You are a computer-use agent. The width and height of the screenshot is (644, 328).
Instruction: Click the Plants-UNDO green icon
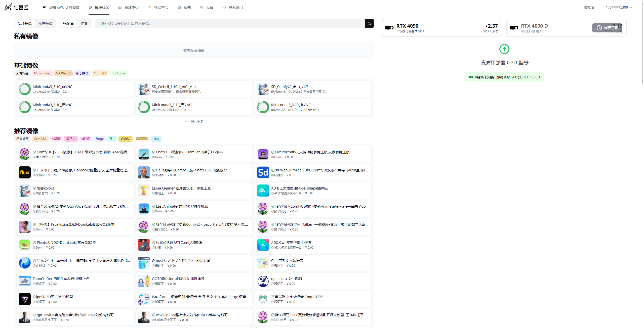click(25, 245)
